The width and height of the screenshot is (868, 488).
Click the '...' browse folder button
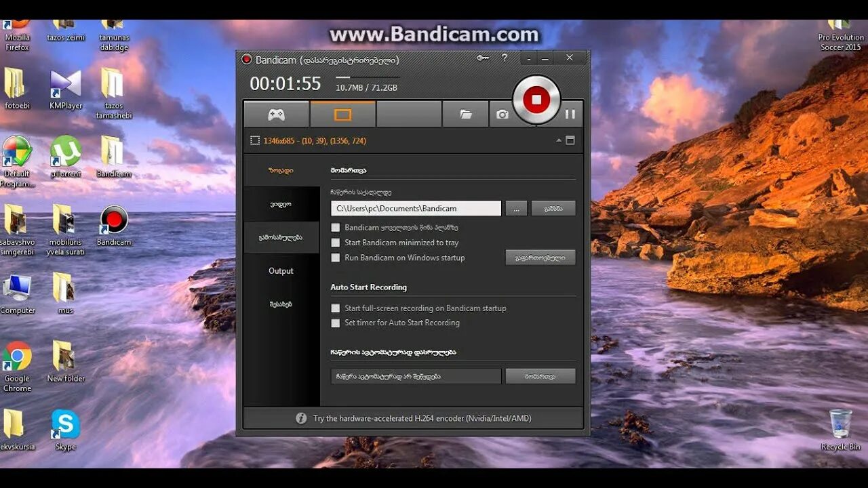click(516, 208)
